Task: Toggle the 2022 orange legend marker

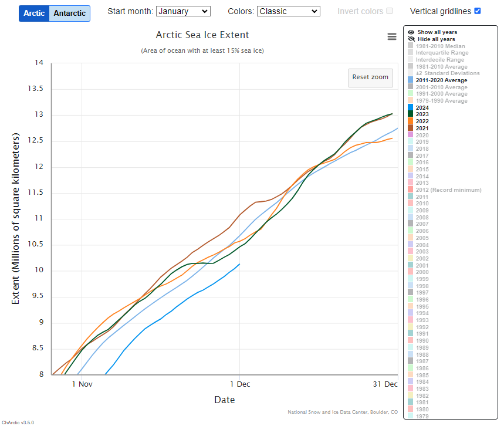Action: (x=411, y=121)
